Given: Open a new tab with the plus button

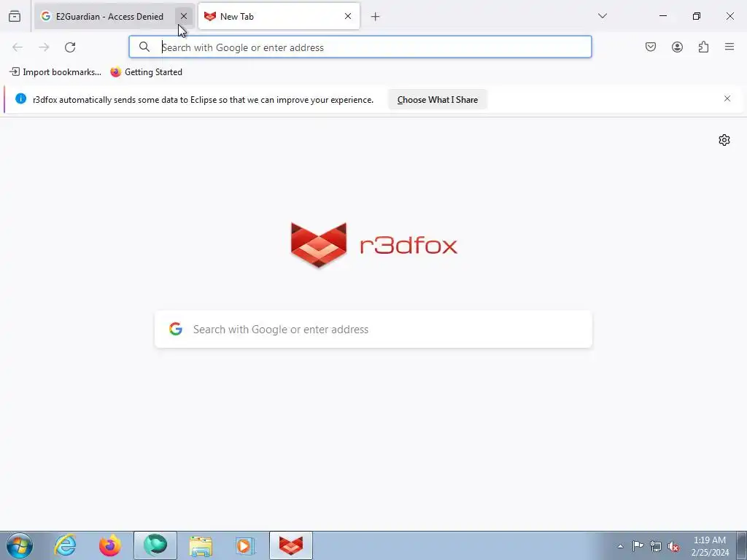Looking at the screenshot, I should coord(376,17).
